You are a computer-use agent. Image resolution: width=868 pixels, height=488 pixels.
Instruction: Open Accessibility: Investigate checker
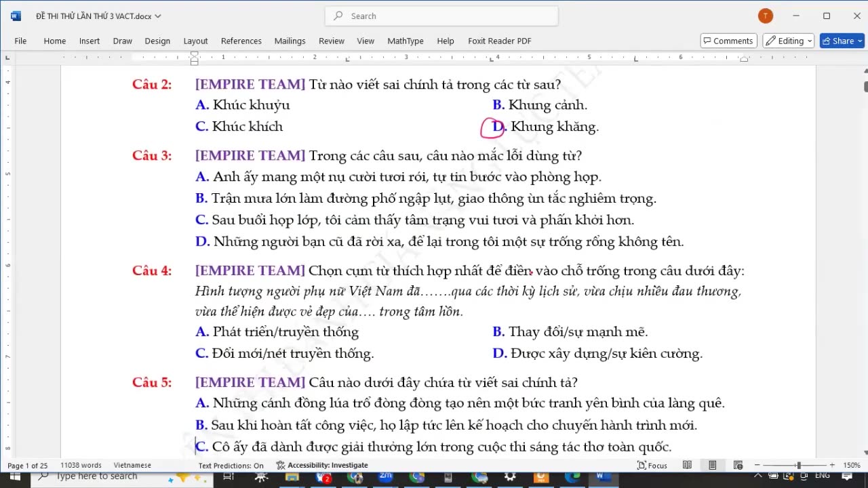tap(322, 466)
